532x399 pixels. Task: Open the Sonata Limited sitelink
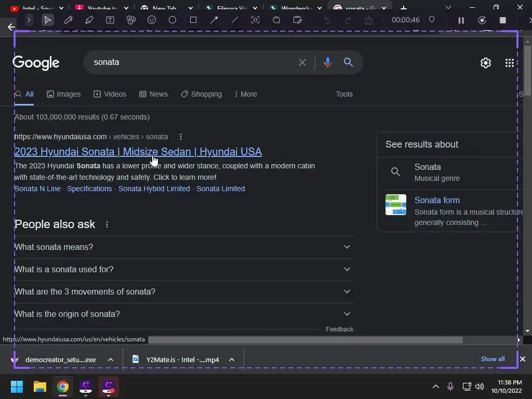tap(220, 189)
